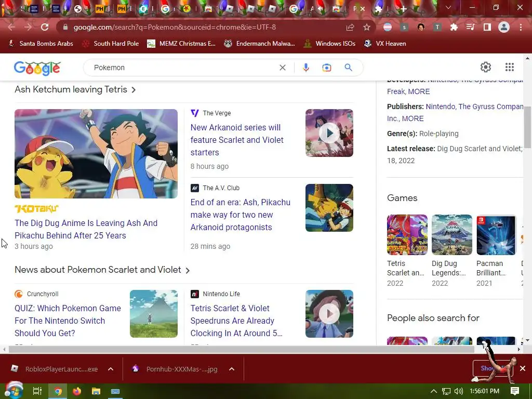Open the Santa Bombs Arabs bookmark
Screen dimensions: 532x399
[x=41, y=44]
